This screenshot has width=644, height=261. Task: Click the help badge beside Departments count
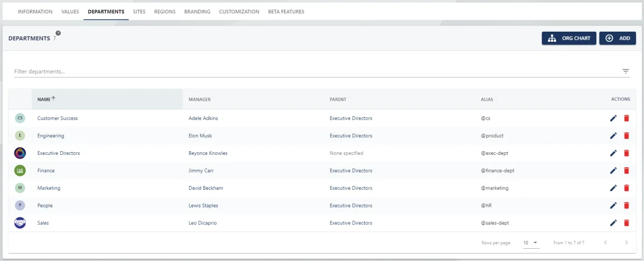(x=58, y=33)
